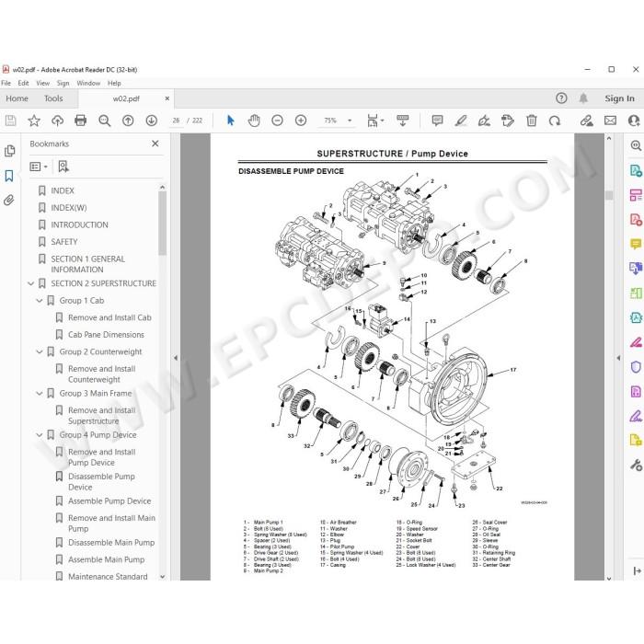The height and width of the screenshot is (644, 644).
Task: Switch to scrolling read mode icon
Action: point(403,121)
